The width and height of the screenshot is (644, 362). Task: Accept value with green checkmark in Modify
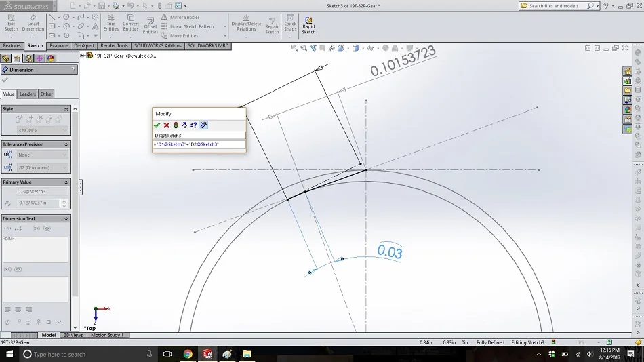coord(157,125)
